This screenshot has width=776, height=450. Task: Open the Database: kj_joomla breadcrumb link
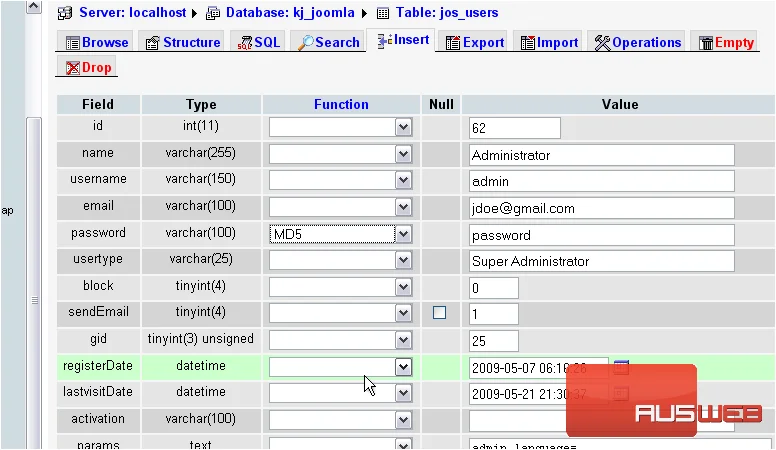[x=290, y=13]
